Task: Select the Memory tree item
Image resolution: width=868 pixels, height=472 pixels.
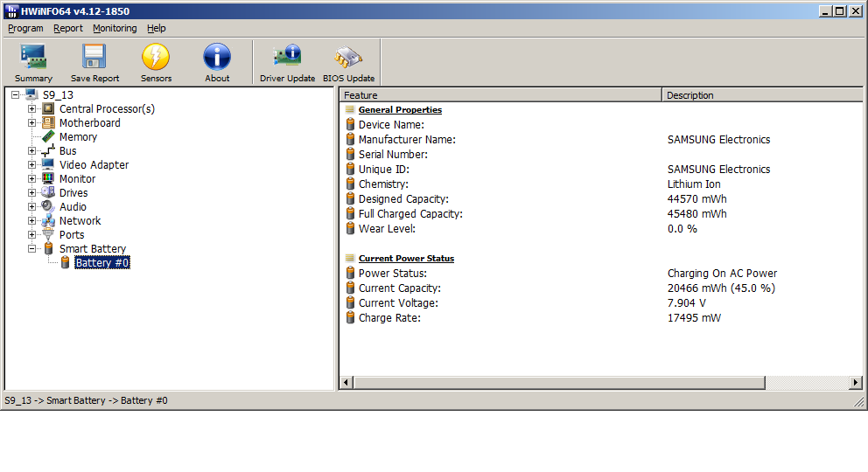Action: (x=78, y=137)
